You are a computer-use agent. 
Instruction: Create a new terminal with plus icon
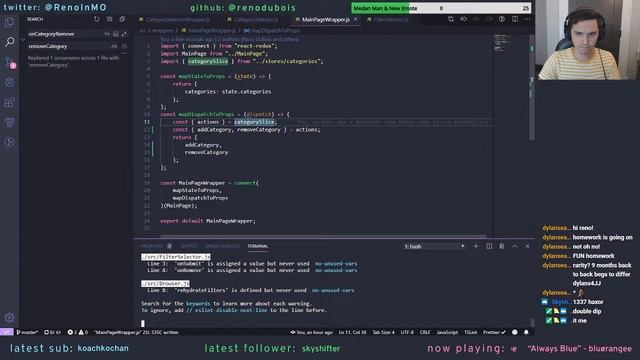[x=476, y=246]
